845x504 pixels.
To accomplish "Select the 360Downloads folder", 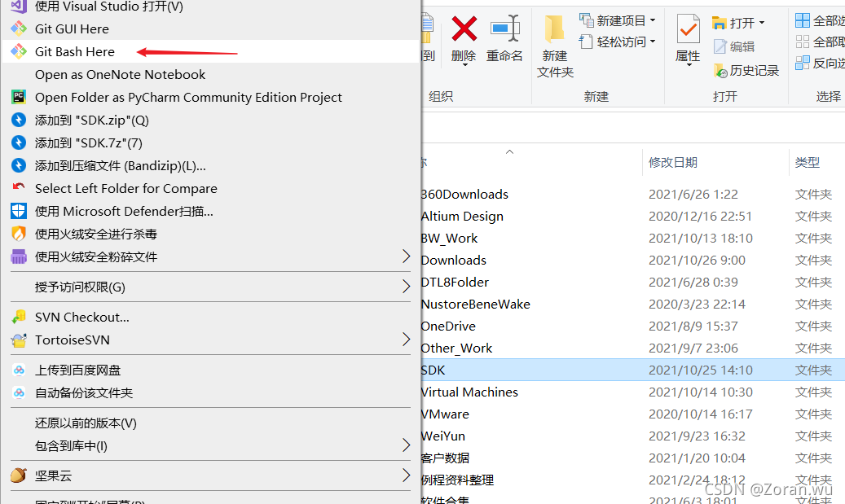I will (464, 194).
